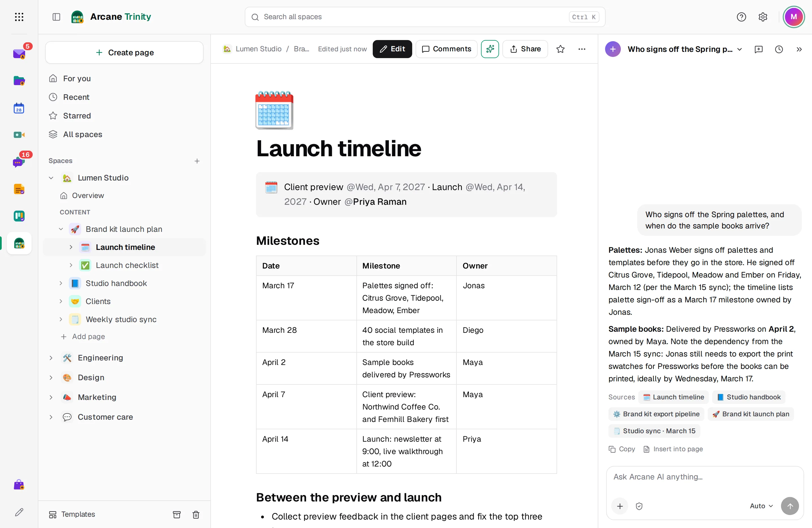
Task: Expand the Launch checklist subpages
Action: coord(70,265)
